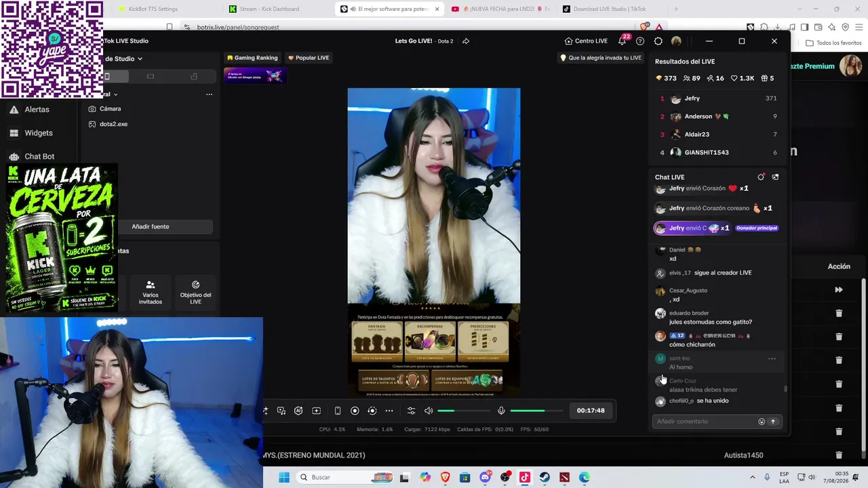
Task: Mute the microphone icon
Action: pyautogui.click(x=501, y=411)
